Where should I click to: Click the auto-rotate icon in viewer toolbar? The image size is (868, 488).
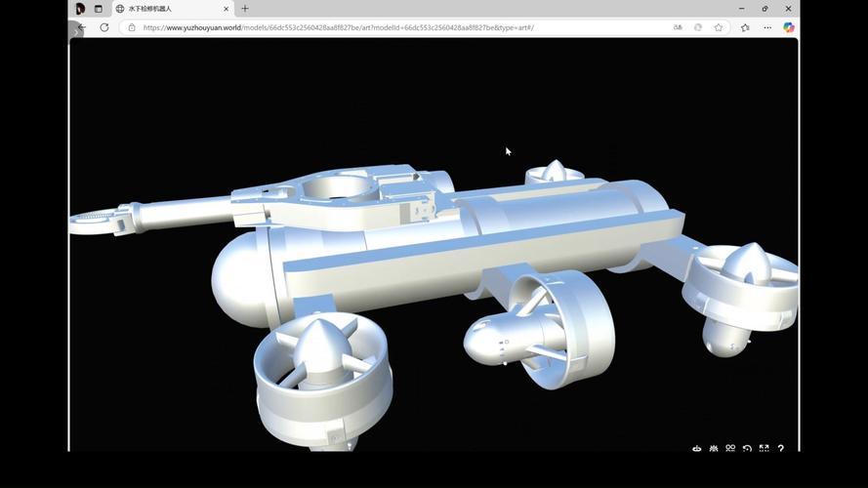tap(697, 449)
